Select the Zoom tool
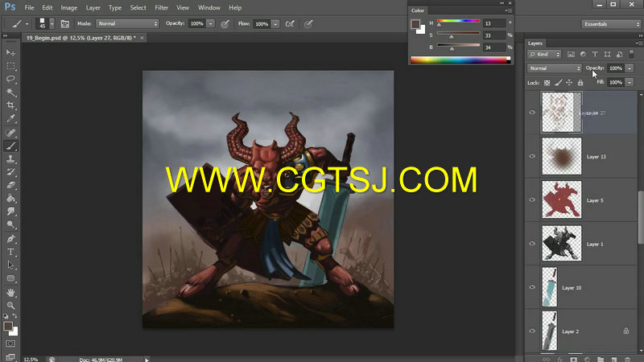The image size is (644, 362). pos(10,306)
